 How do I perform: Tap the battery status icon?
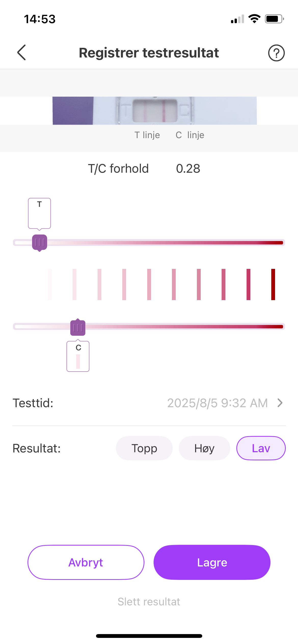(x=274, y=19)
